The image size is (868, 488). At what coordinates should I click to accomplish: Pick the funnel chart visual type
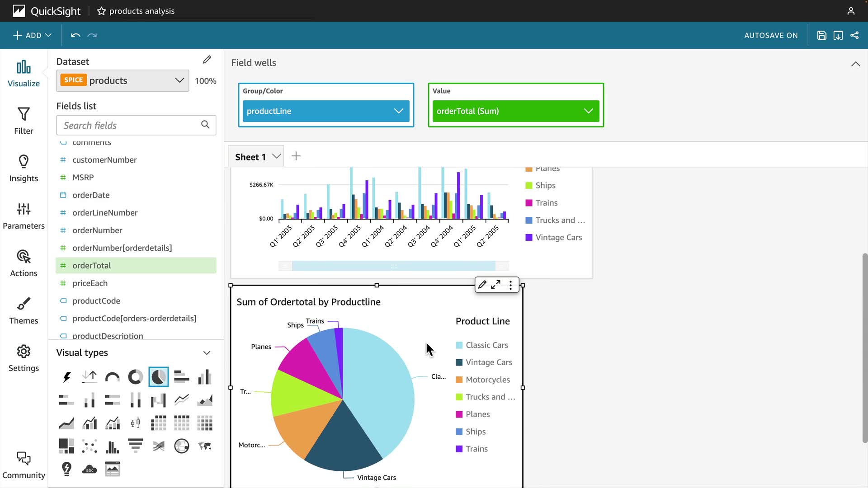[x=135, y=446]
